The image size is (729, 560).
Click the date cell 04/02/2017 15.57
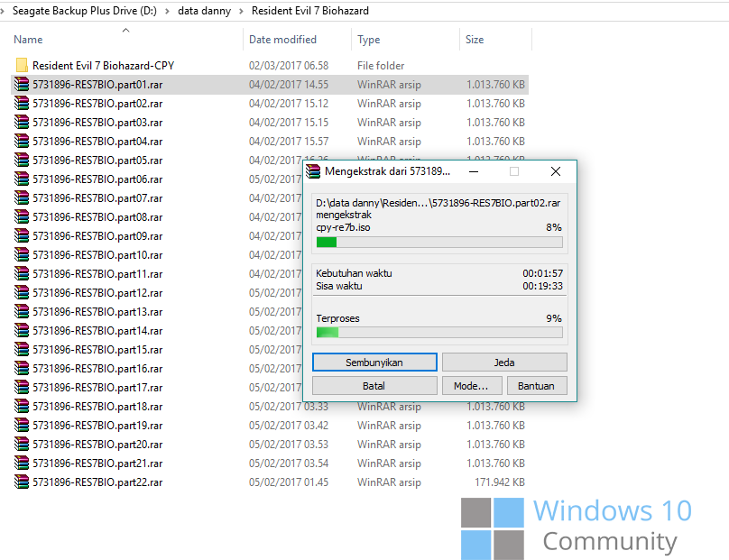(x=289, y=142)
